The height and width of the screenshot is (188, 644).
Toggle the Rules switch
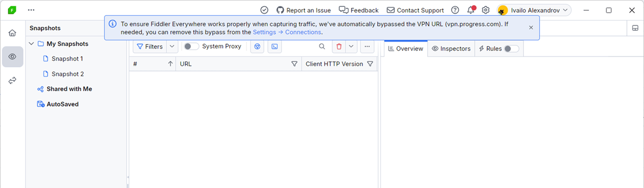pyautogui.click(x=512, y=49)
